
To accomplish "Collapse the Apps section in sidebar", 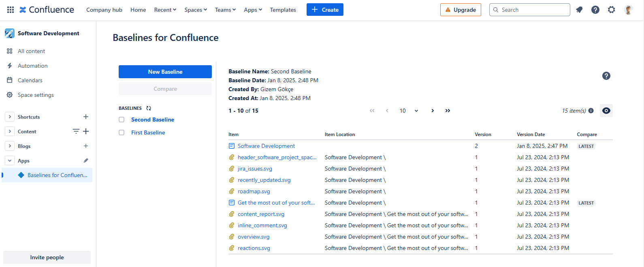I will (x=10, y=161).
